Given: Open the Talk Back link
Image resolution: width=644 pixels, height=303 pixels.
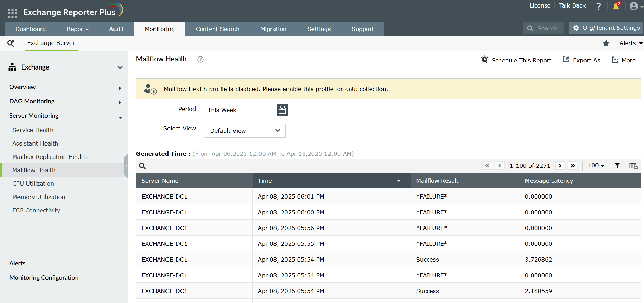Looking at the screenshot, I should [572, 6].
